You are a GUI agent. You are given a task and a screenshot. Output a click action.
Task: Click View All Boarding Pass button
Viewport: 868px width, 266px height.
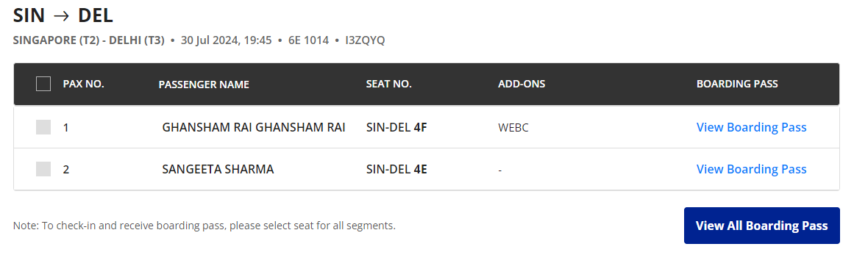click(x=762, y=226)
